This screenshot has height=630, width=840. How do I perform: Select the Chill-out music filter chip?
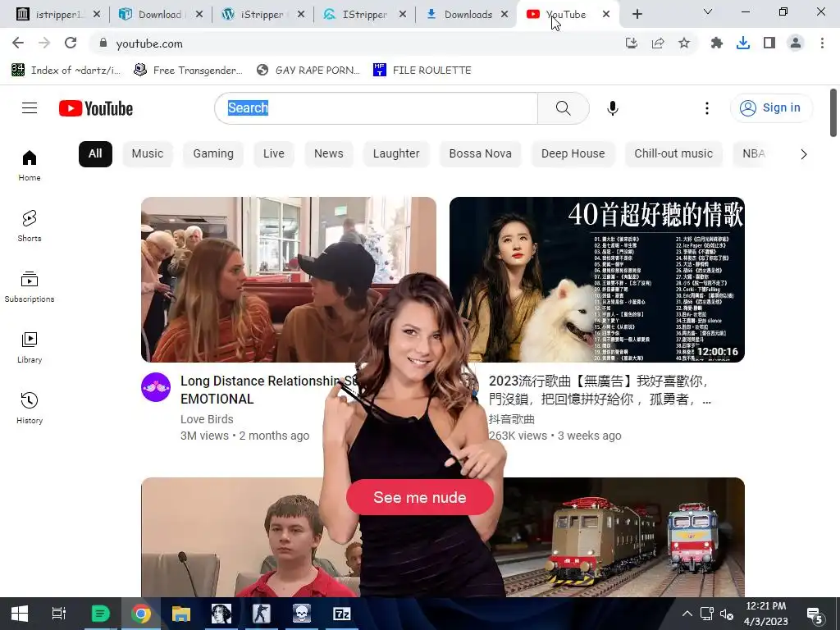(673, 153)
